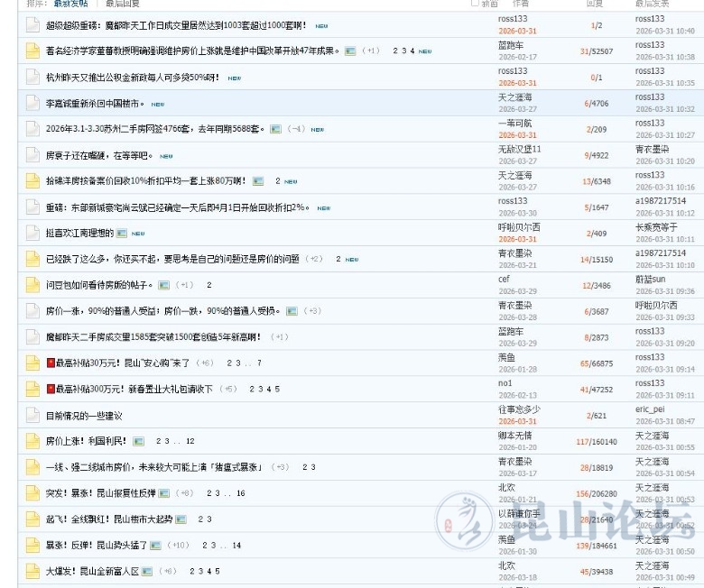The image size is (704, 588).
Task: Go to page 16 of 突发！暴涨！ thread
Action: tap(240, 493)
